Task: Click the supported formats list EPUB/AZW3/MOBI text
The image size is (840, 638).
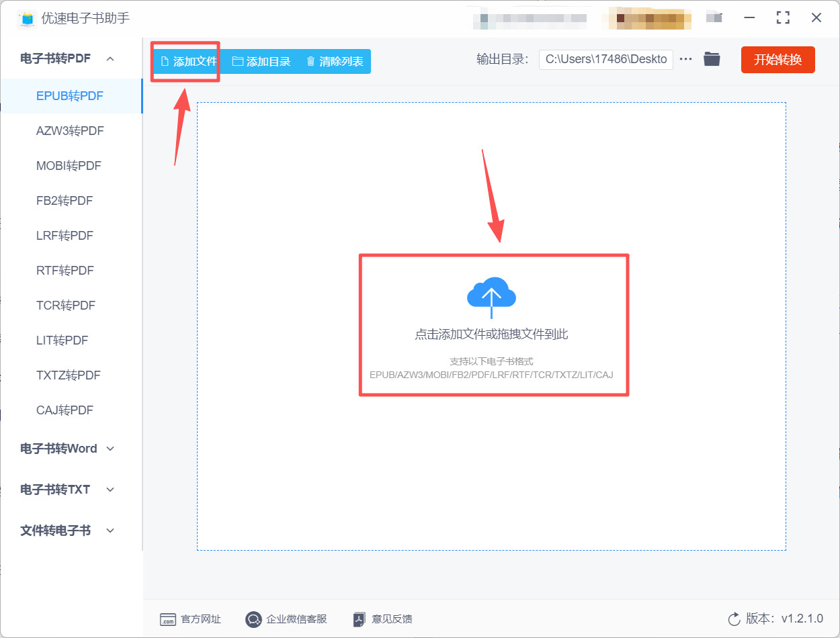Action: pyautogui.click(x=491, y=375)
